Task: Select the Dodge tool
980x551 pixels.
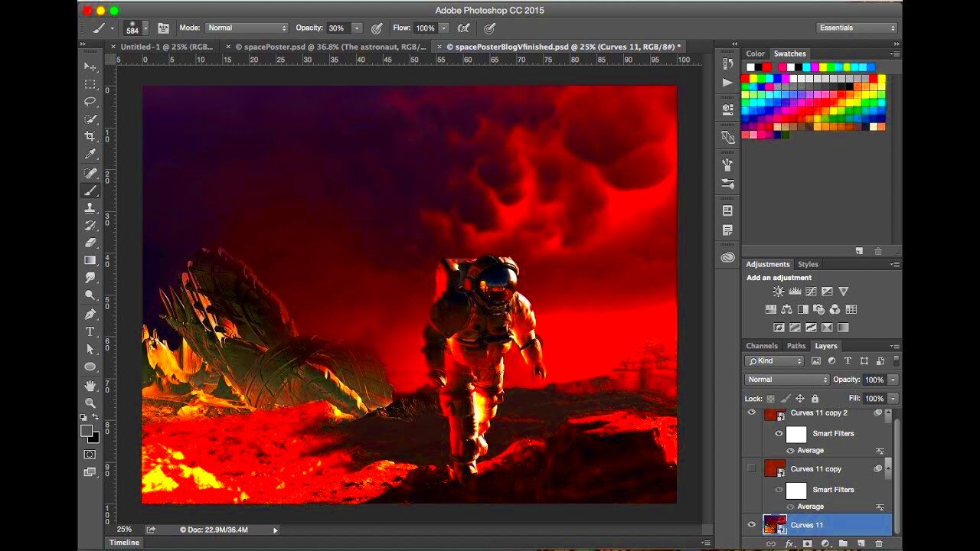Action: click(x=90, y=295)
